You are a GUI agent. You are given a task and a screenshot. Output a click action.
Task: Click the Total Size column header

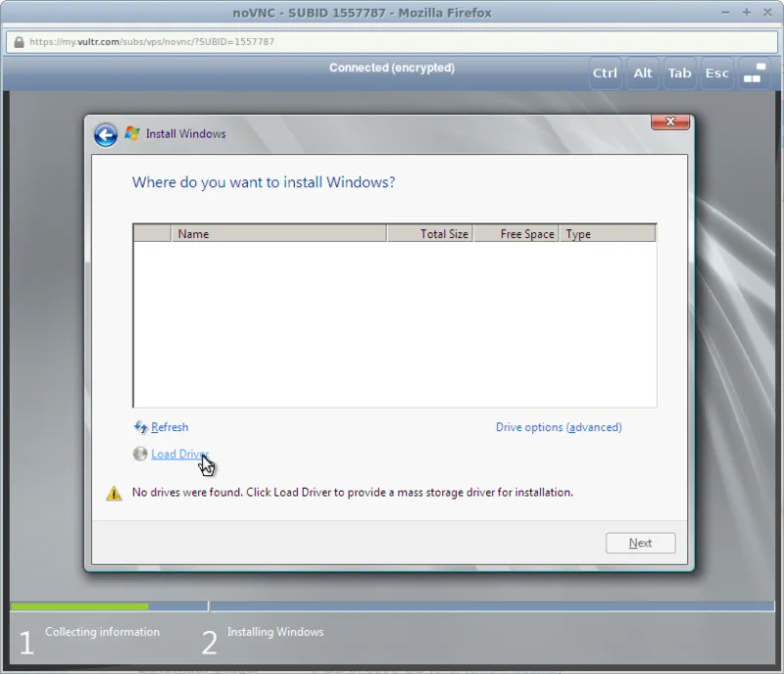(x=446, y=233)
